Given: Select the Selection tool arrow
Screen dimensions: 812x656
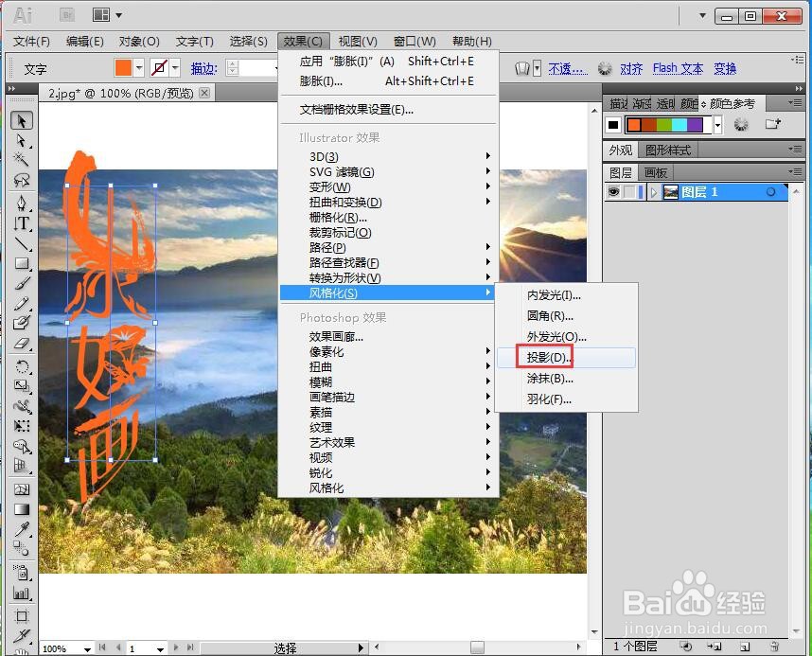Looking at the screenshot, I should coord(21,121).
